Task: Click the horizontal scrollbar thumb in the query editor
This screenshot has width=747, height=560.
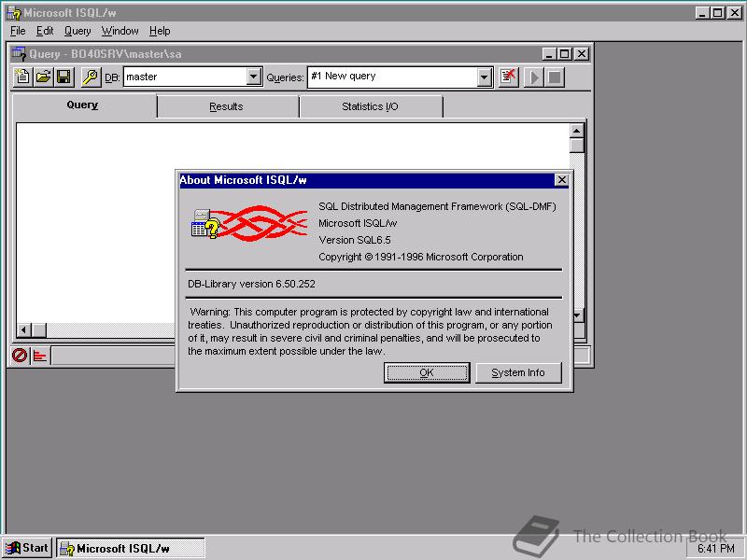Action: click(39, 329)
